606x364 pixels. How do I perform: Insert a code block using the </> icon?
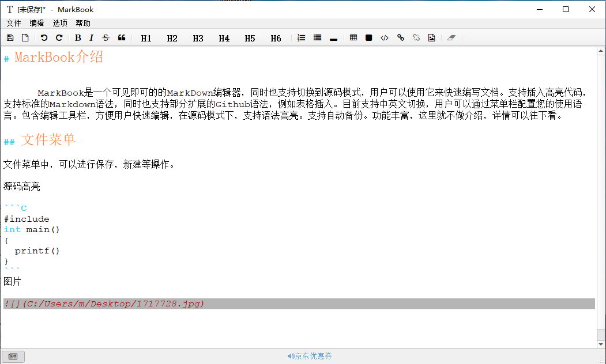click(385, 38)
